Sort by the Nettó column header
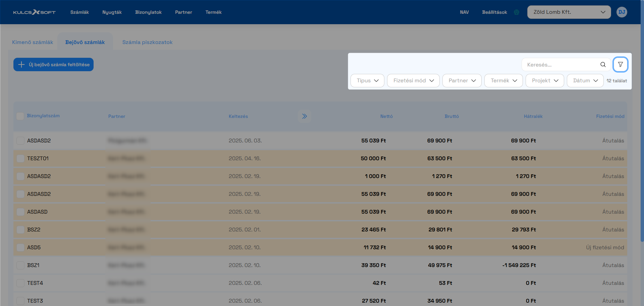This screenshot has width=644, height=306. click(x=386, y=116)
